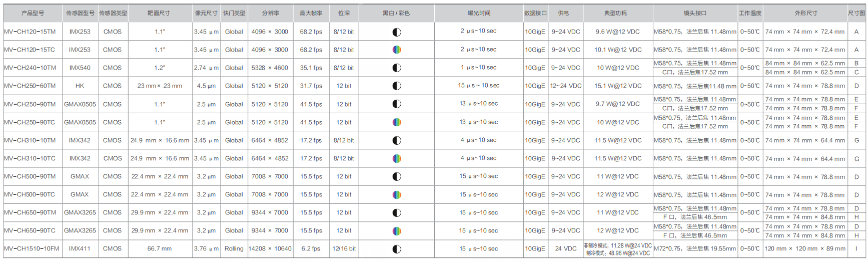
Task: Select the MV-CH250-90TM product model cell
Action: tap(30, 104)
